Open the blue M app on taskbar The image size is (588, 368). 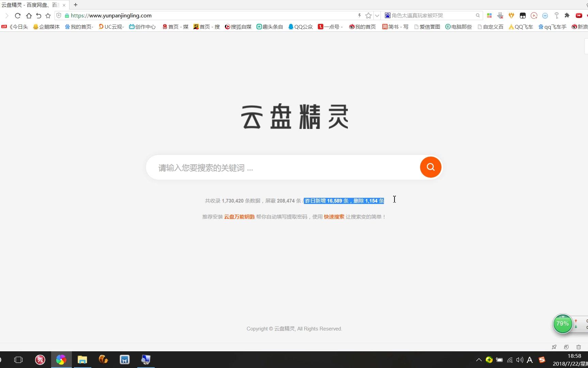point(125,360)
